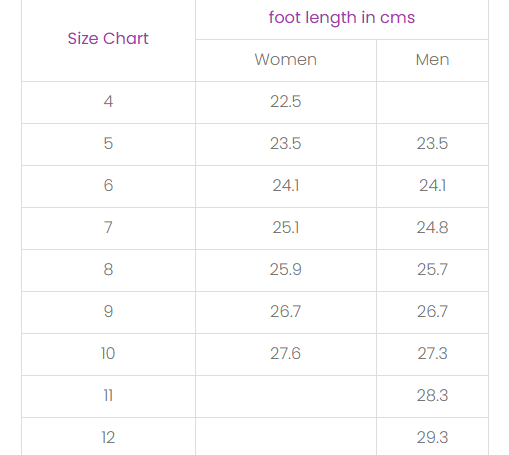Image resolution: width=509 pixels, height=455 pixels.
Task: Click Women's 22.5 value
Action: coord(286,101)
